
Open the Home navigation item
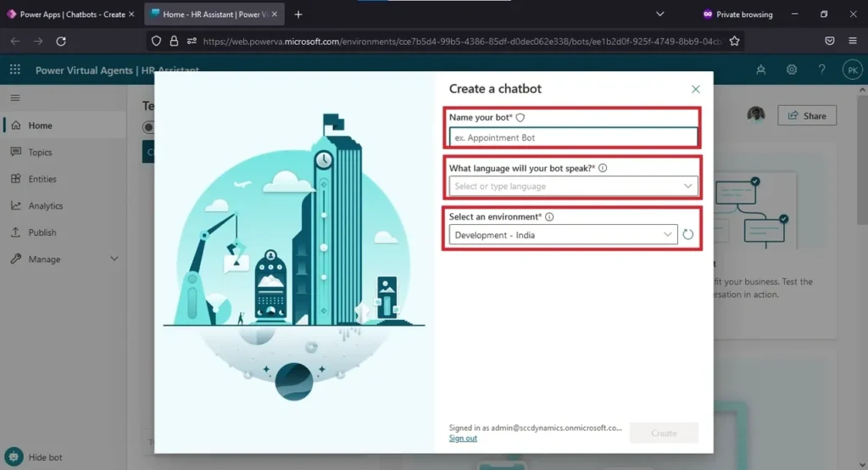coord(64,126)
